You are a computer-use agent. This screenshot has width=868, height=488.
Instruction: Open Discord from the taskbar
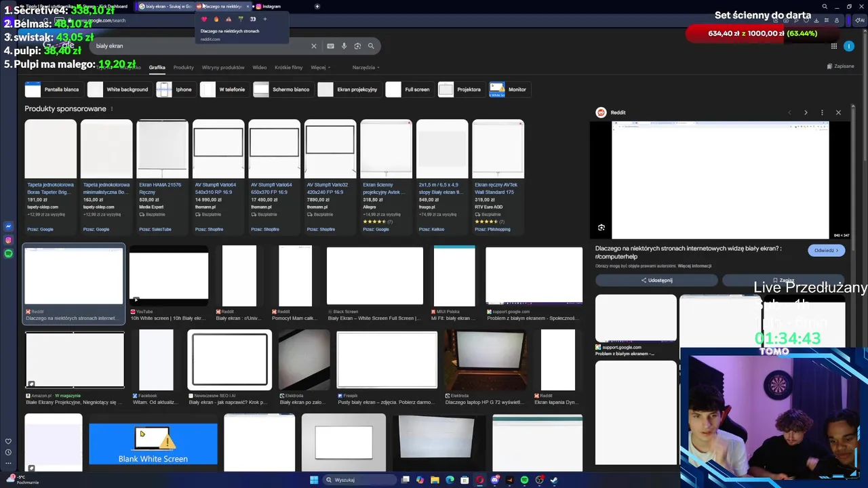click(x=495, y=480)
